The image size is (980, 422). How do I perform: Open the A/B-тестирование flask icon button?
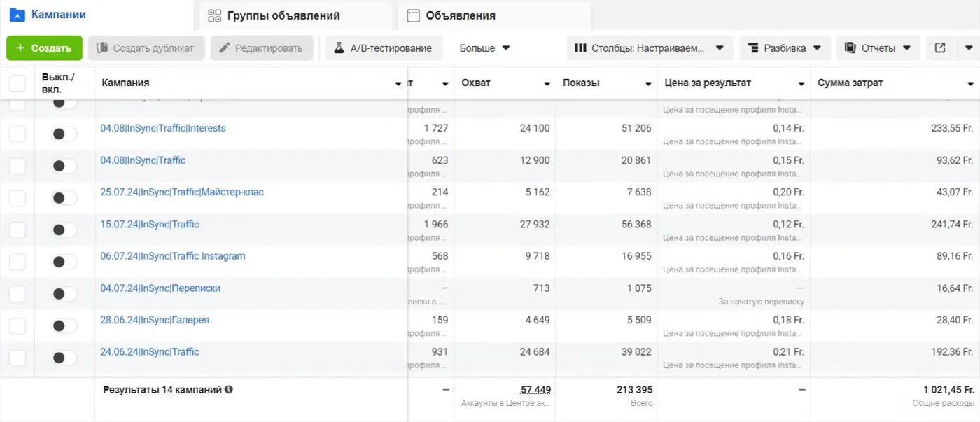tap(339, 48)
